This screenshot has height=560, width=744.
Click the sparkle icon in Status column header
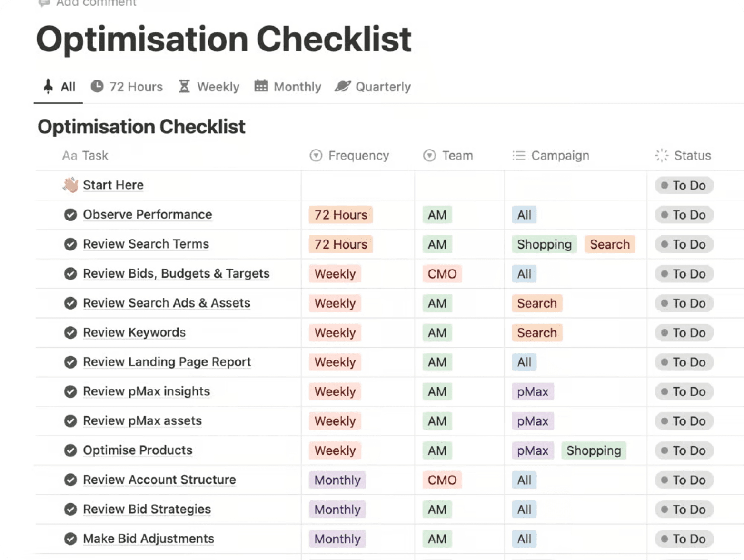coord(662,155)
